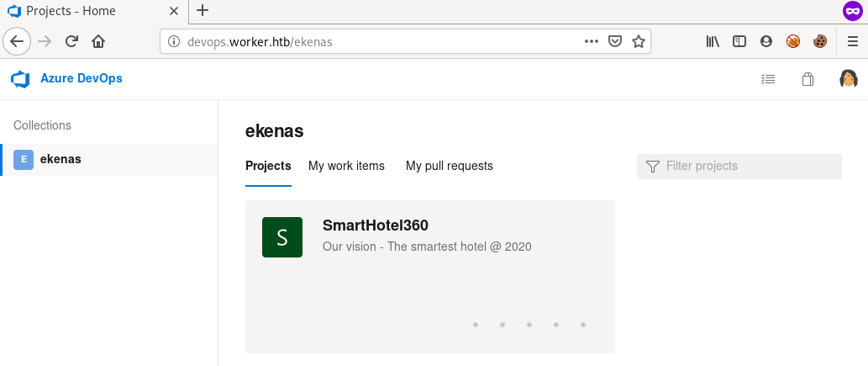This screenshot has width=868, height=366.
Task: Open the user profile avatar
Action: click(849, 79)
